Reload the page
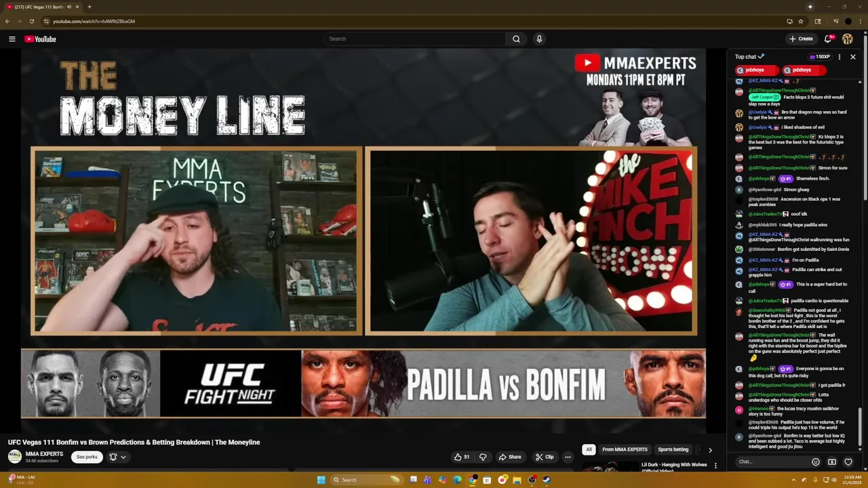The height and width of the screenshot is (488, 868). pos(31,21)
